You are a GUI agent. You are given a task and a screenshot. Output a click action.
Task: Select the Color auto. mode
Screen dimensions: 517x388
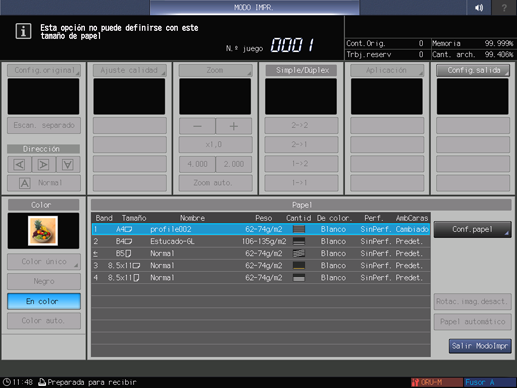point(44,321)
